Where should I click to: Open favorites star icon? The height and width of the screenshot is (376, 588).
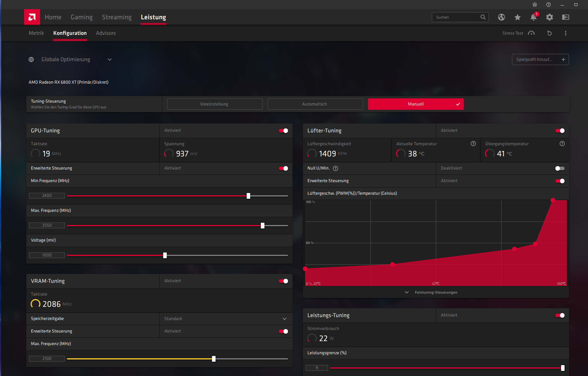tap(517, 17)
